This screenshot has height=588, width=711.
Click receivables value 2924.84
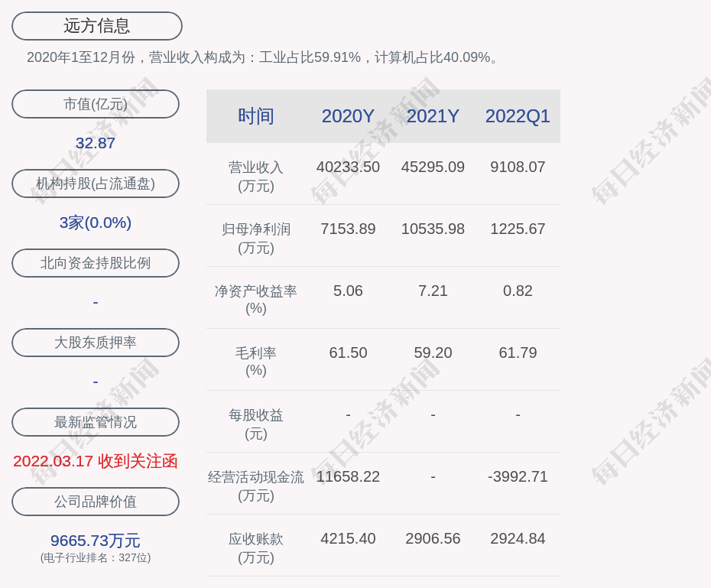click(518, 538)
